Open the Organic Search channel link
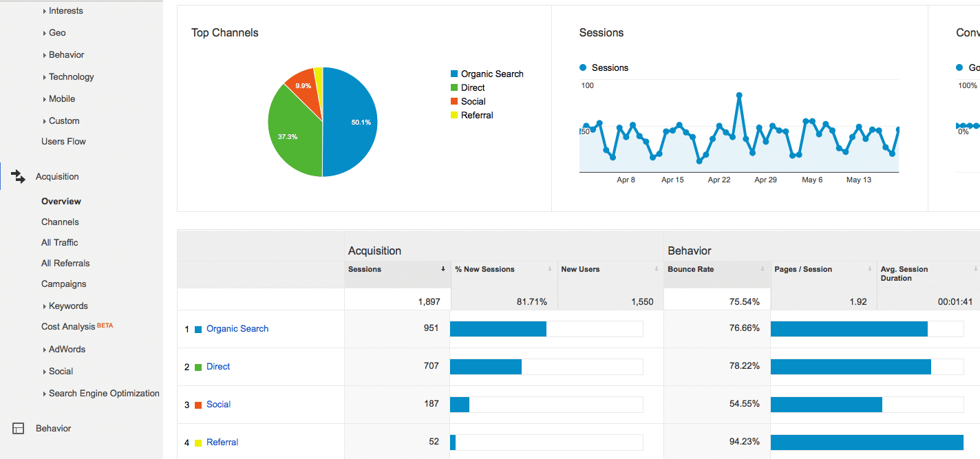980x459 pixels. tap(237, 329)
